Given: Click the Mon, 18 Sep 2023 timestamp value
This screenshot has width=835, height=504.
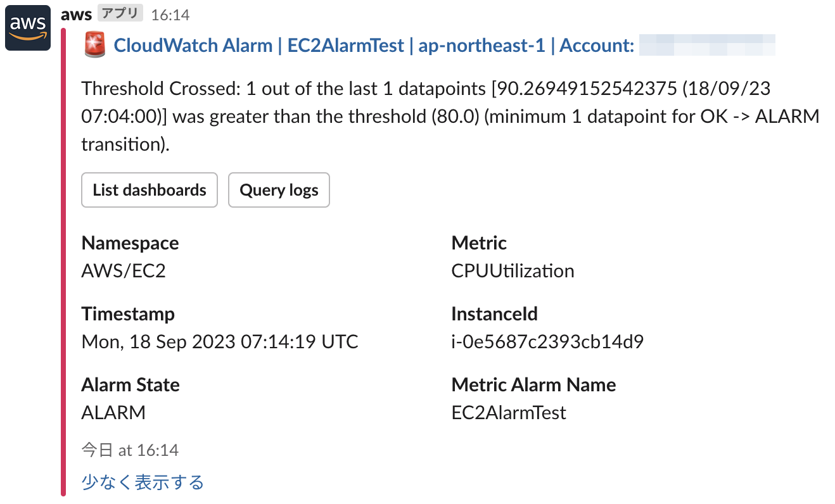Looking at the screenshot, I should click(x=220, y=342).
